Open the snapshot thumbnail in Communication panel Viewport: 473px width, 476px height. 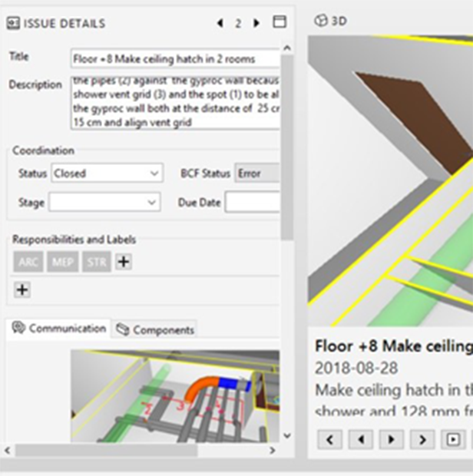tap(174, 395)
